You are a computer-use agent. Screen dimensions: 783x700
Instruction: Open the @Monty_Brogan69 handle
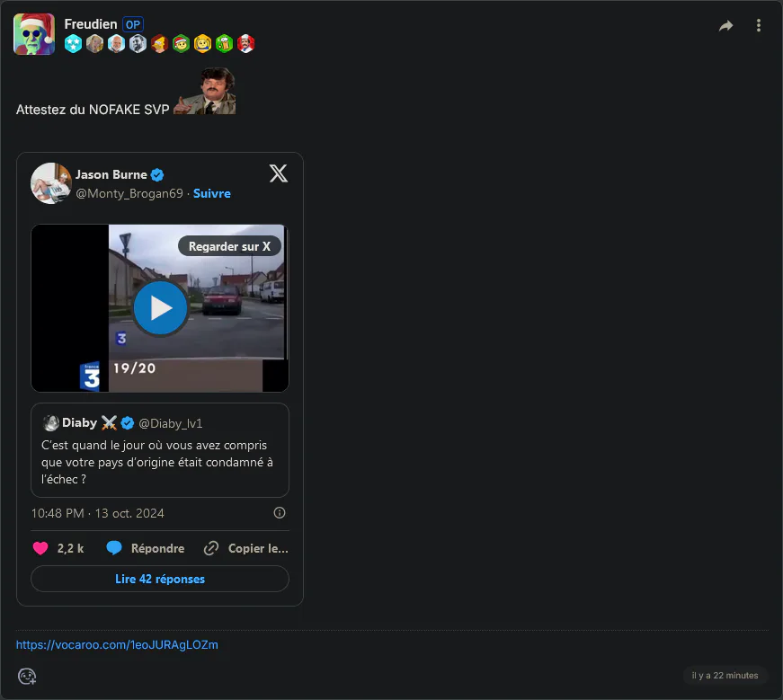(129, 193)
